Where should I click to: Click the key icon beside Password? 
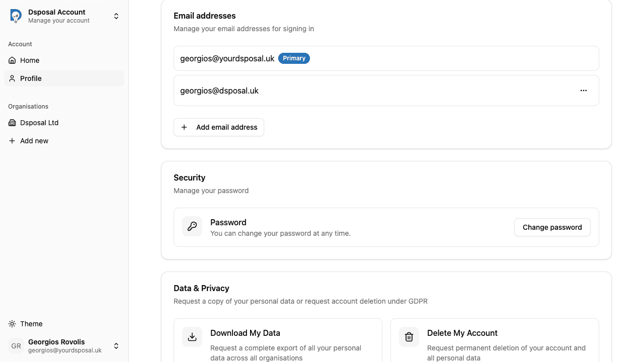point(192,226)
